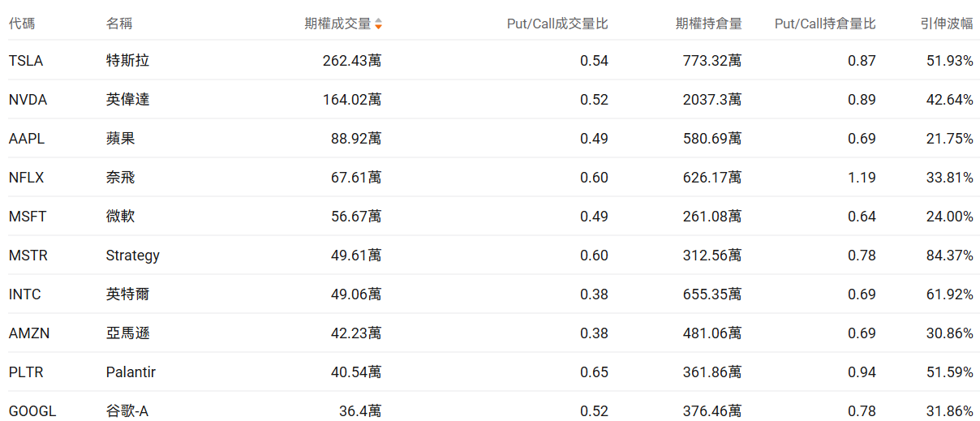Image resolution: width=980 pixels, height=421 pixels.
Task: Click the 代碼 column header
Action: tap(22, 24)
